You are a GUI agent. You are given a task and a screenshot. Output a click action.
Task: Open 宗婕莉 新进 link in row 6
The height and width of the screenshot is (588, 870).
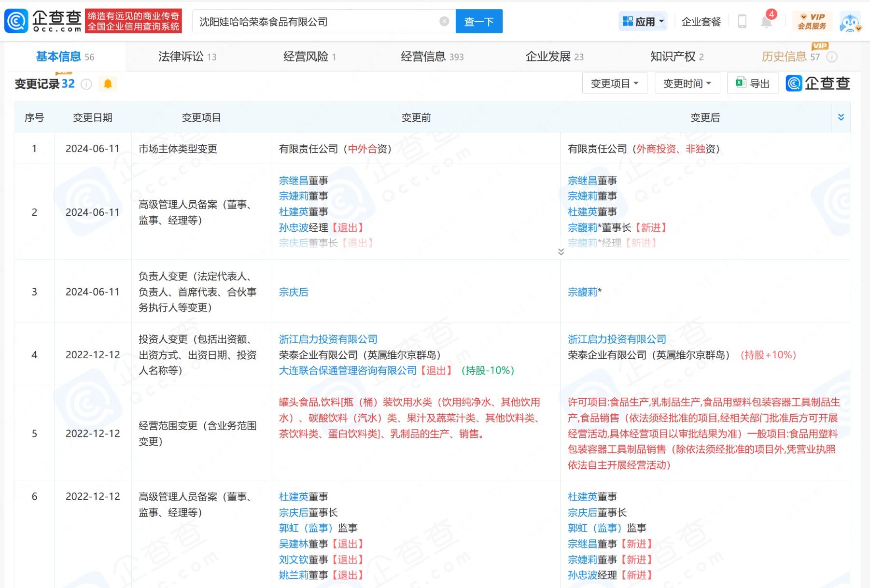(582, 560)
